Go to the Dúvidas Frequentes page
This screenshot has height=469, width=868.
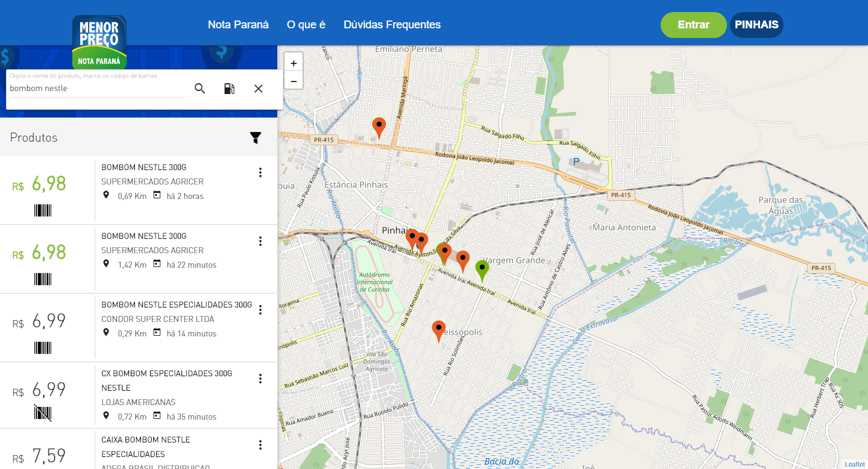pyautogui.click(x=392, y=25)
